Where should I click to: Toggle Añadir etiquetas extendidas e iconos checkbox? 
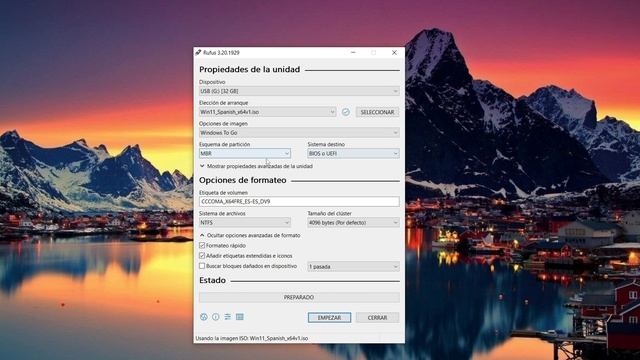coord(202,256)
